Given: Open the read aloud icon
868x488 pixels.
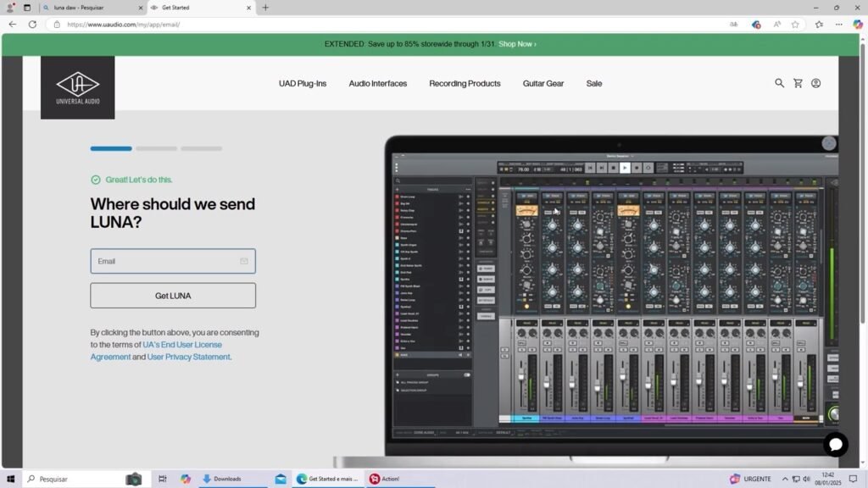Looking at the screenshot, I should [x=777, y=25].
